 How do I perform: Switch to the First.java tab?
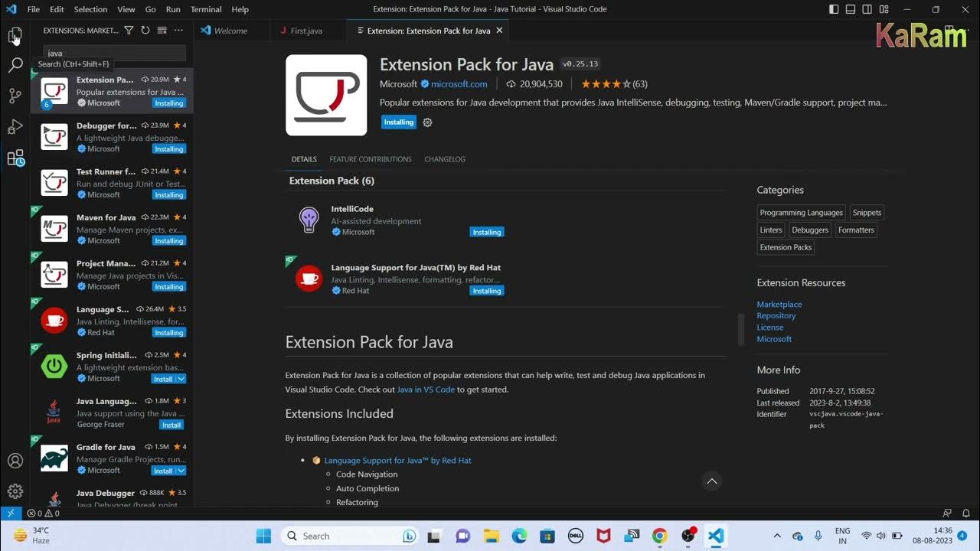point(306,31)
